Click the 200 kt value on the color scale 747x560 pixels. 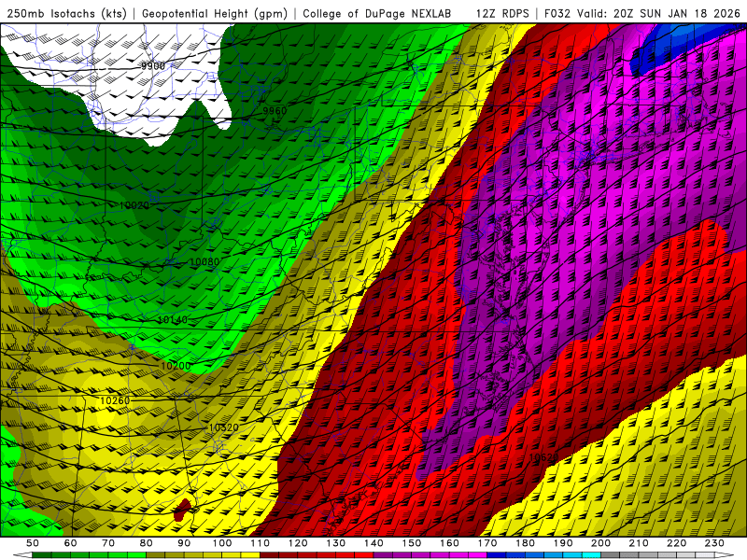[x=600, y=543]
